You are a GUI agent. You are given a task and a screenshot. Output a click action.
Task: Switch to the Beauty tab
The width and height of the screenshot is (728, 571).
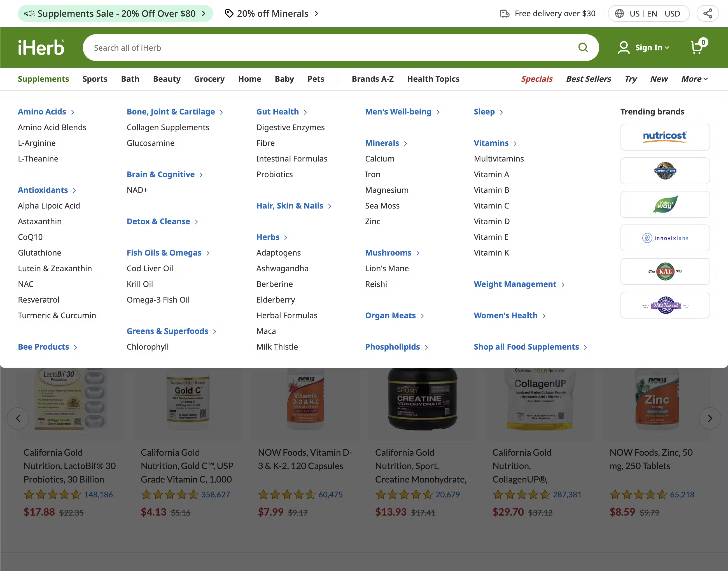167,79
